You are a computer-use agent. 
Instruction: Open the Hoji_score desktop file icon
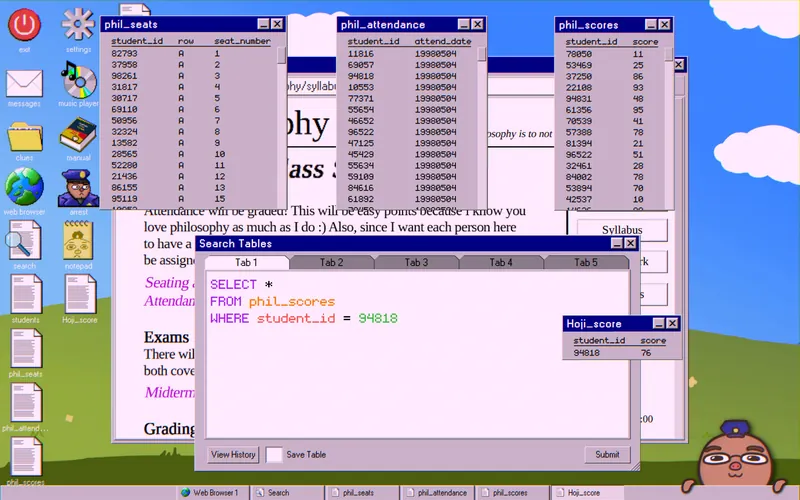click(80, 294)
